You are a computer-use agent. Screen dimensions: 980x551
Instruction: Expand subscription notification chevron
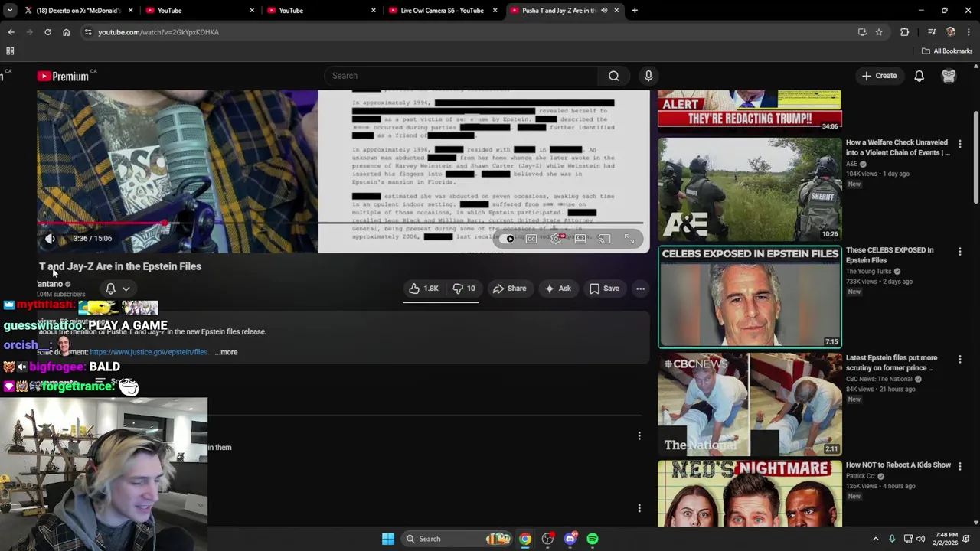(126, 289)
